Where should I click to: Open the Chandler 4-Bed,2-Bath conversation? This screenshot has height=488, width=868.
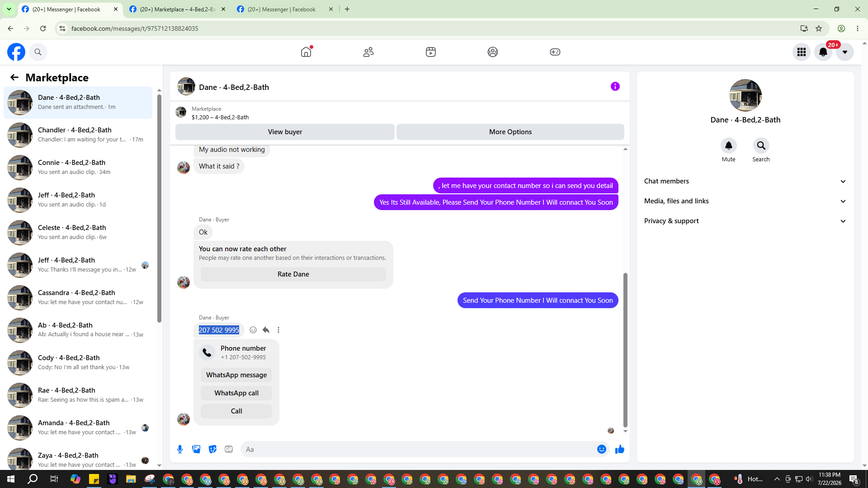pyautogui.click(x=78, y=135)
